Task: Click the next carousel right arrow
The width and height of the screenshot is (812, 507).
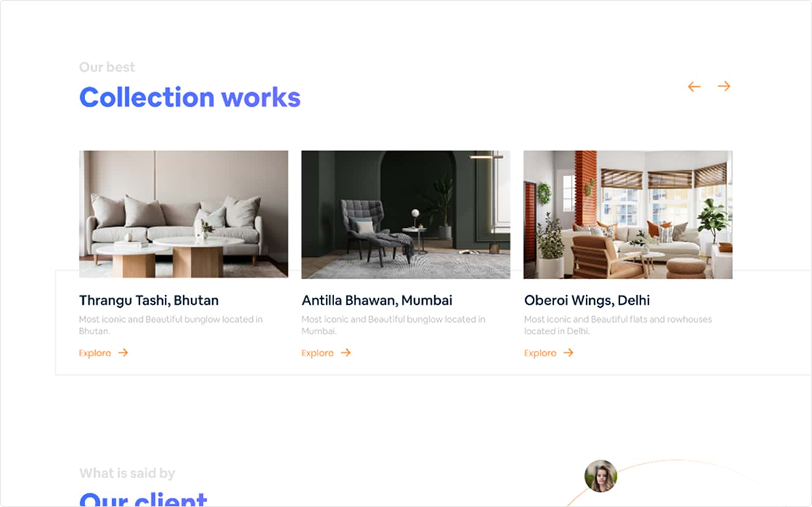Action: [724, 86]
